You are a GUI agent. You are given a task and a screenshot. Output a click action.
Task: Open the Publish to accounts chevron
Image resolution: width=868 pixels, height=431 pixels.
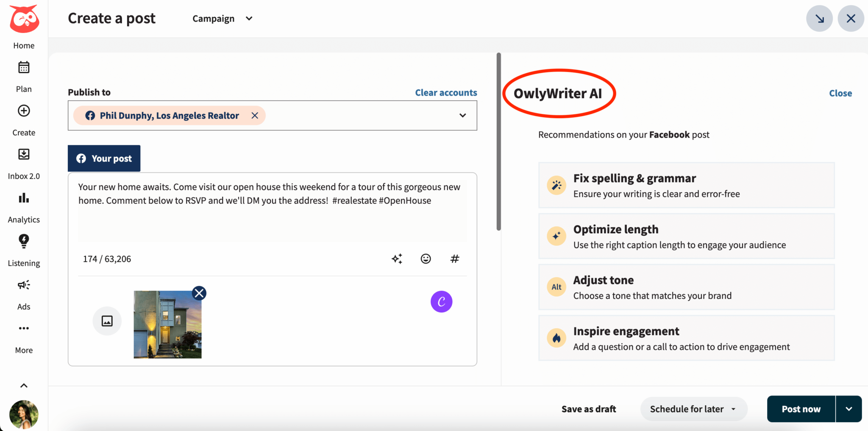click(462, 115)
